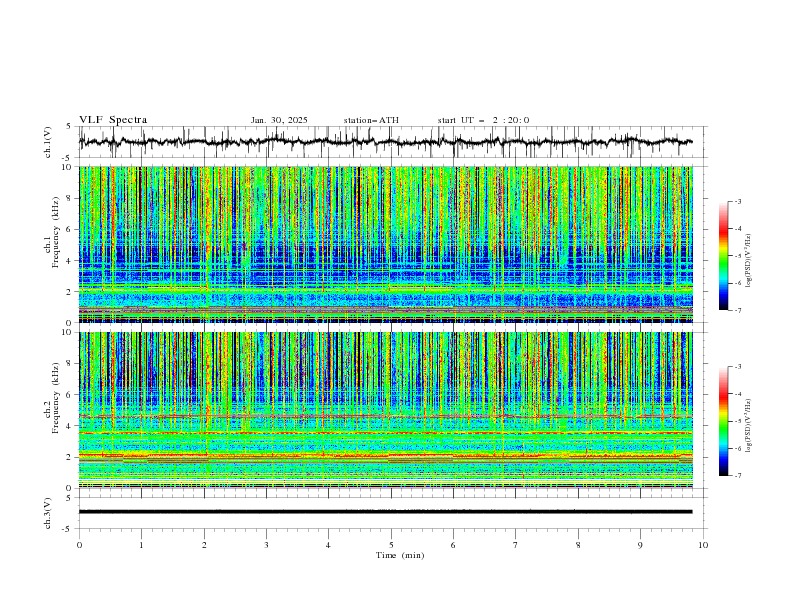Click the 'ch.3(V)' axis label
The width and height of the screenshot is (792, 612).
coord(48,513)
